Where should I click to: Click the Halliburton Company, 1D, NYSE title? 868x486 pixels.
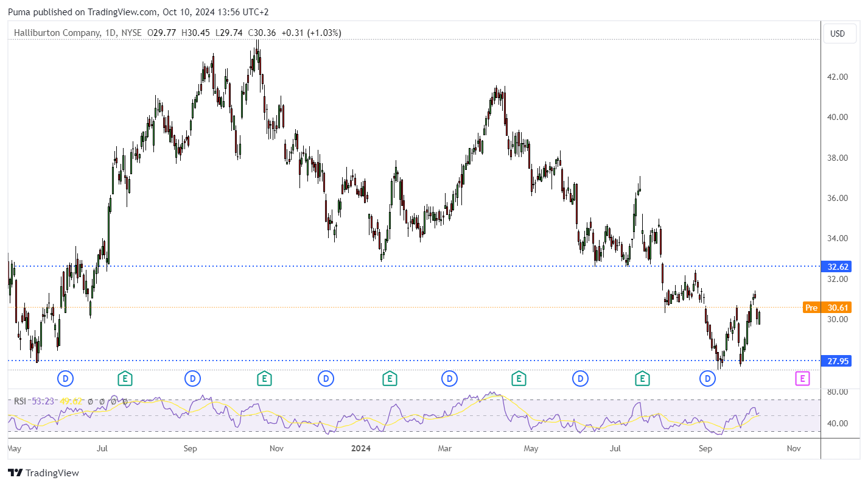pos(77,33)
